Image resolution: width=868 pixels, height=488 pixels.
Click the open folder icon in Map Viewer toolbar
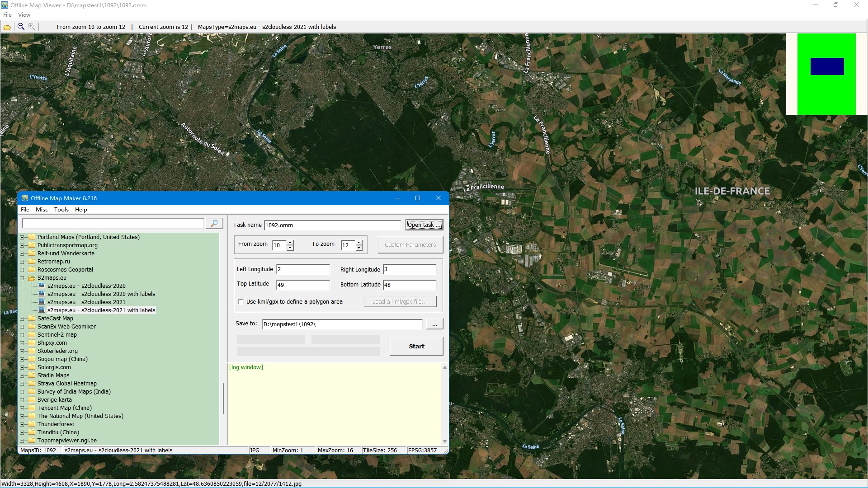point(7,27)
